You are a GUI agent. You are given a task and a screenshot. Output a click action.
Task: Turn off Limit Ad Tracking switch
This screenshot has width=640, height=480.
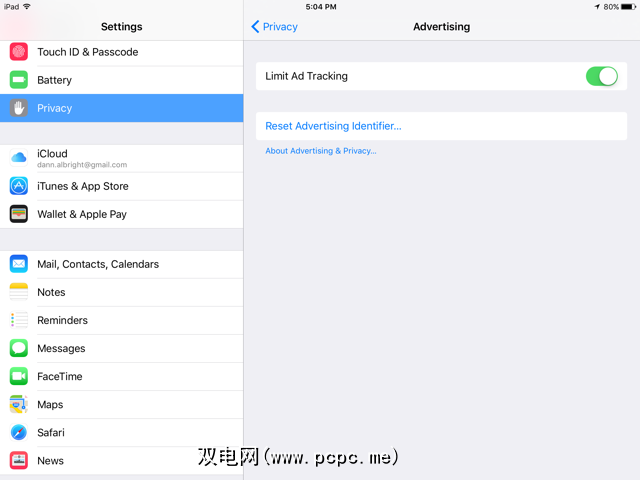(602, 76)
